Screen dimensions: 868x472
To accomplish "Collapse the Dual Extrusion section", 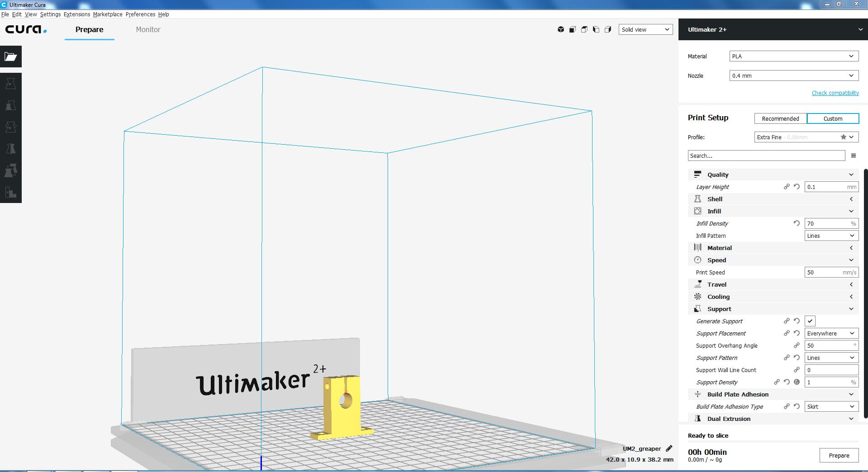I will click(773, 419).
